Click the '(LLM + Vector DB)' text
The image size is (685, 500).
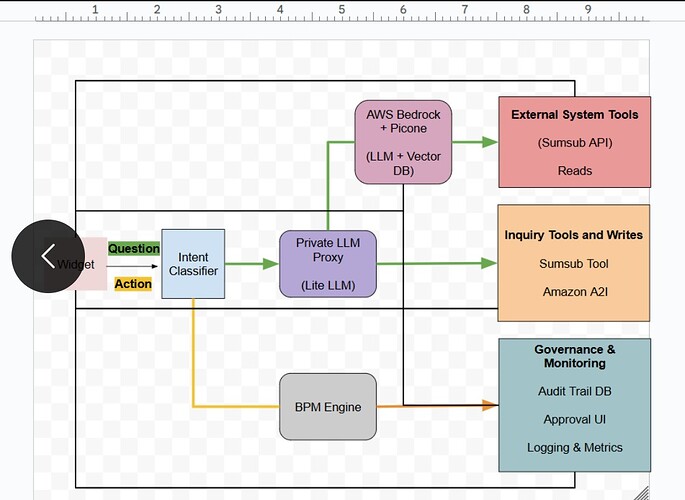[403, 163]
